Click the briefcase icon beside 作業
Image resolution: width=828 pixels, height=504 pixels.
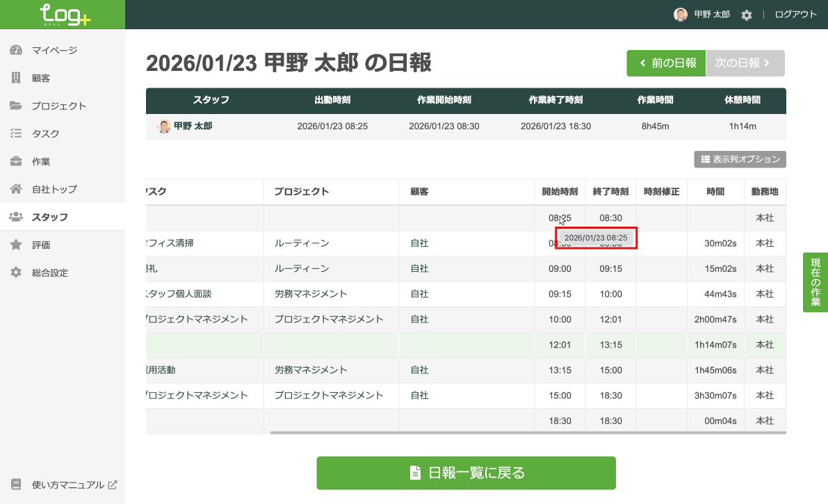point(15,161)
